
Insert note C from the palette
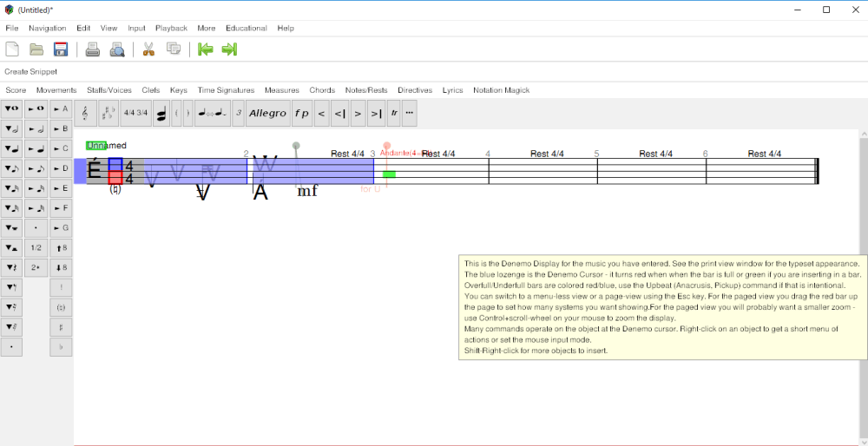click(61, 149)
